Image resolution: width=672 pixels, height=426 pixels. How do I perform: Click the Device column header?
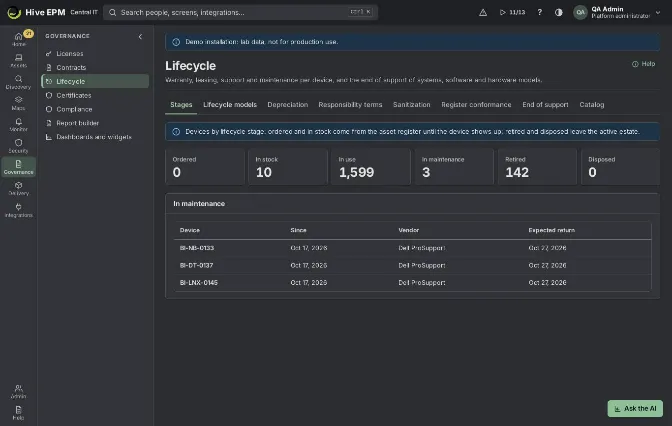click(x=190, y=230)
